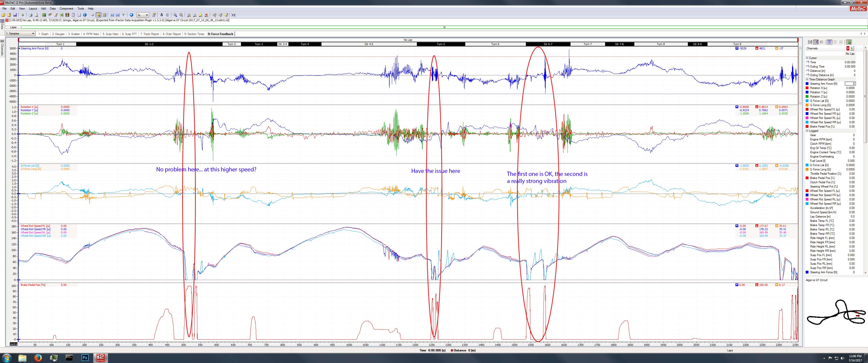Image resolution: width=868 pixels, height=363 pixels.
Task: Click Steering Arm Force blue color swatch
Action: (x=807, y=84)
